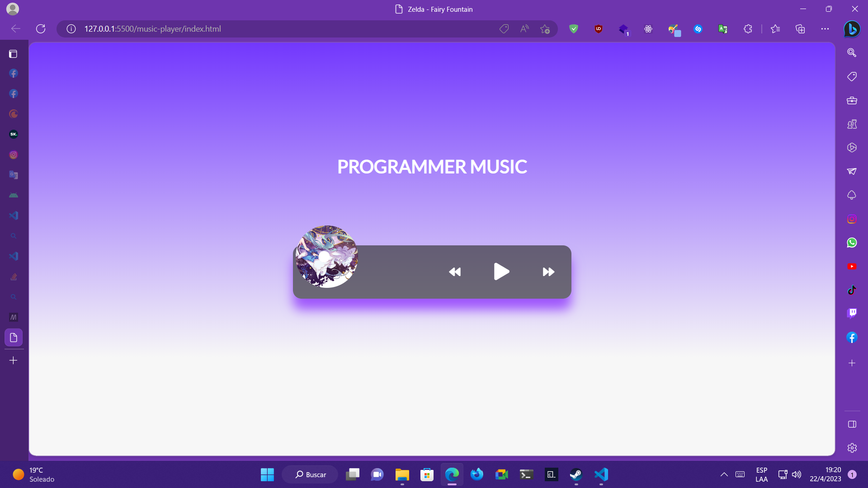Open Instagram app in right Edge sidebar
This screenshot has width=868, height=488.
(x=852, y=219)
